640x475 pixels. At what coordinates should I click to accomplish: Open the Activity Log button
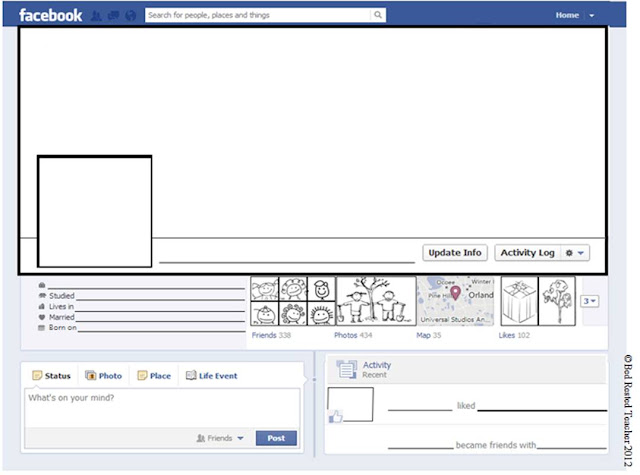(x=527, y=253)
